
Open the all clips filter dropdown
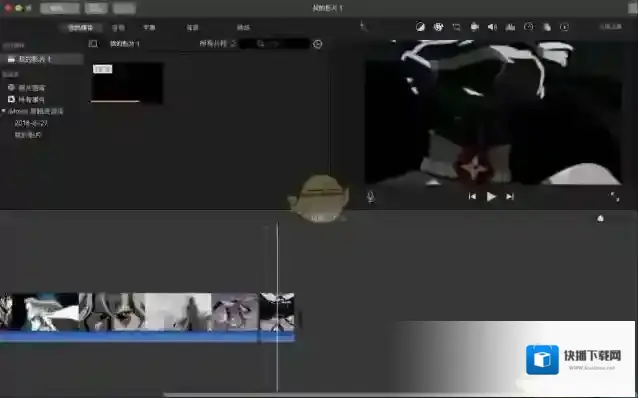point(217,44)
